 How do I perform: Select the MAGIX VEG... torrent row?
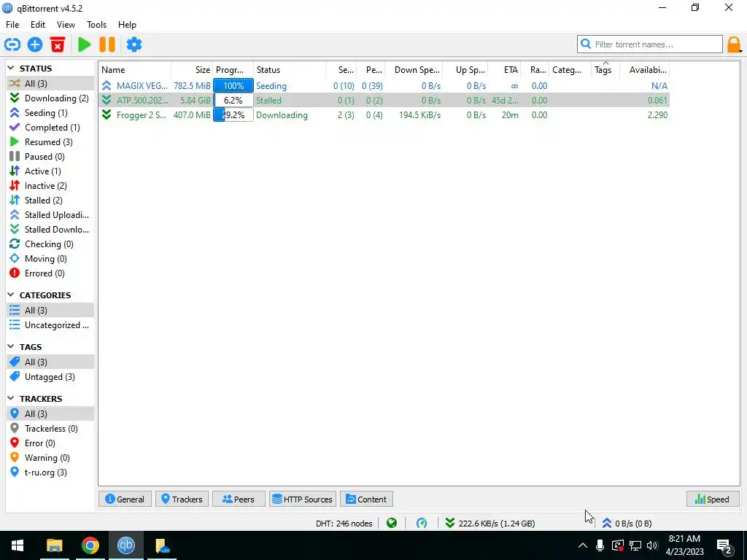(x=384, y=86)
